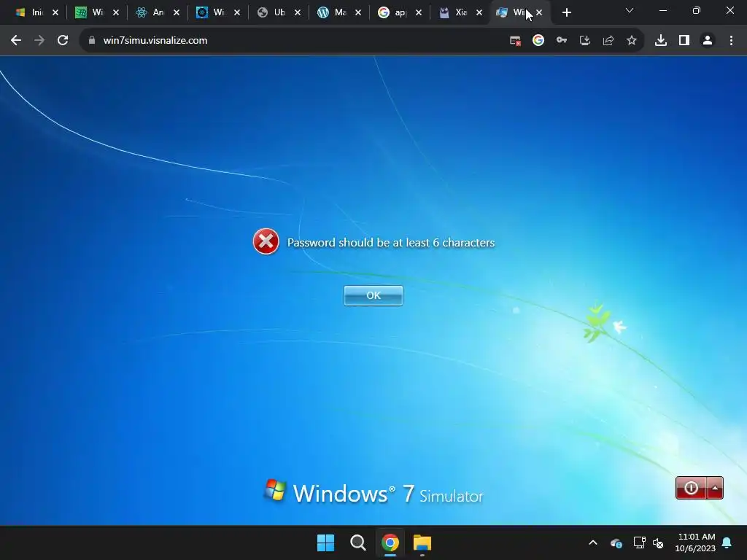The width and height of the screenshot is (747, 560).
Task: Close the 'Ma' WordPress tab
Action: pos(358,13)
